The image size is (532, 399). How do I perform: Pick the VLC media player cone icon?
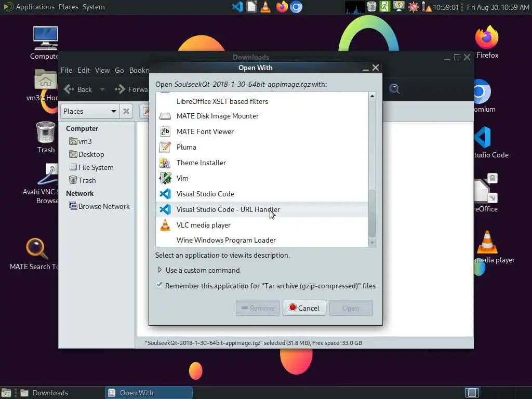pos(165,225)
